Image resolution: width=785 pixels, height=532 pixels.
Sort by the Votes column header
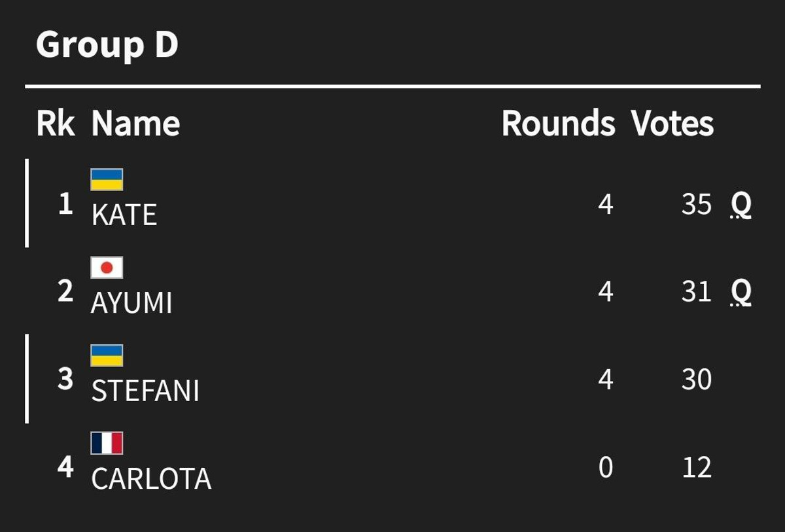672,124
